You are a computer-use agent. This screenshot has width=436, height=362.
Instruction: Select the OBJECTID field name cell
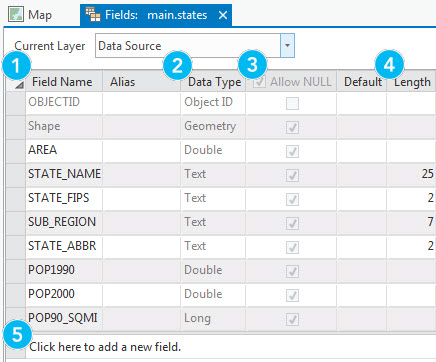[64, 103]
